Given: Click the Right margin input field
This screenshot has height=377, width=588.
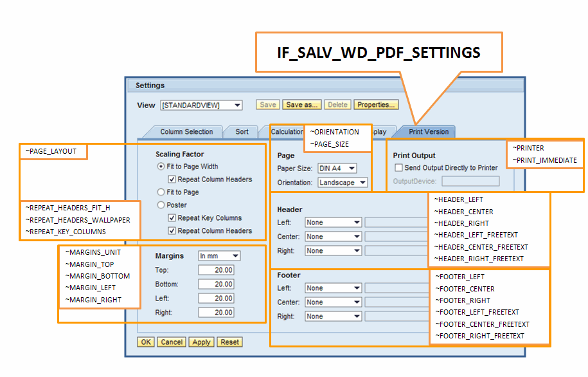Looking at the screenshot, I should pyautogui.click(x=216, y=313).
